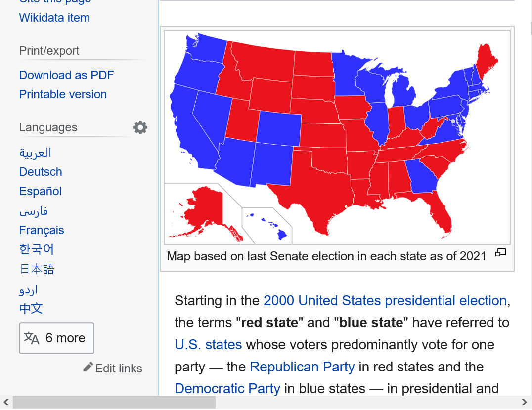Open the 中文 language version
The height and width of the screenshot is (410, 532).
click(31, 308)
